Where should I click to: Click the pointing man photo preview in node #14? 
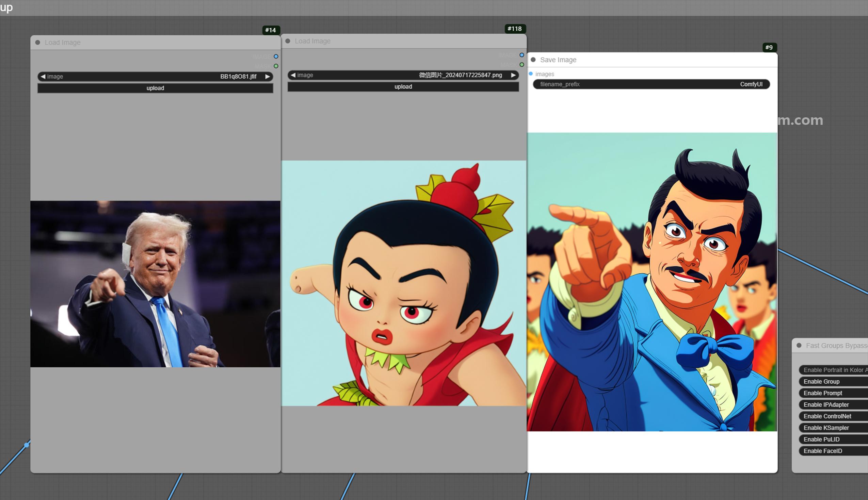pyautogui.click(x=155, y=284)
